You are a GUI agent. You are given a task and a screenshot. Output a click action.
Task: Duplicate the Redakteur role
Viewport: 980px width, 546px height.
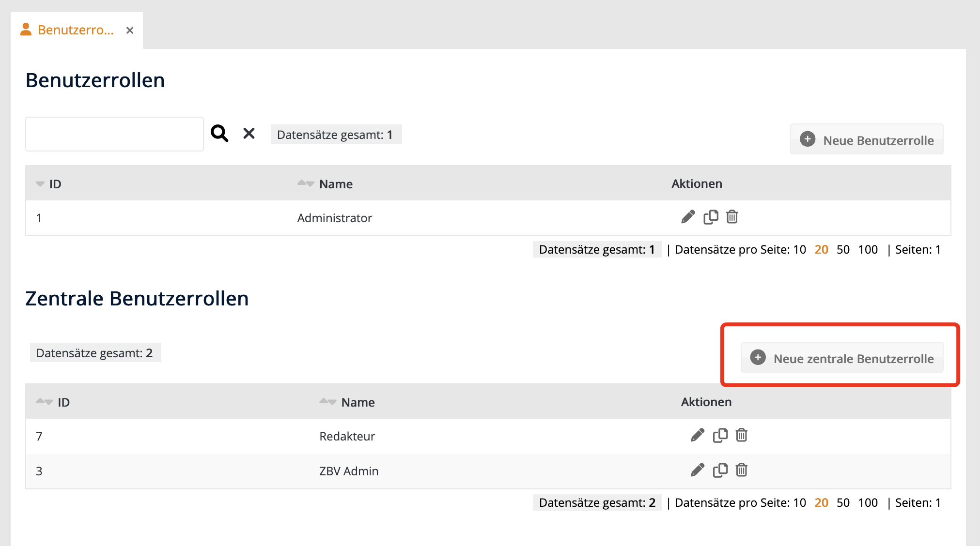(720, 435)
